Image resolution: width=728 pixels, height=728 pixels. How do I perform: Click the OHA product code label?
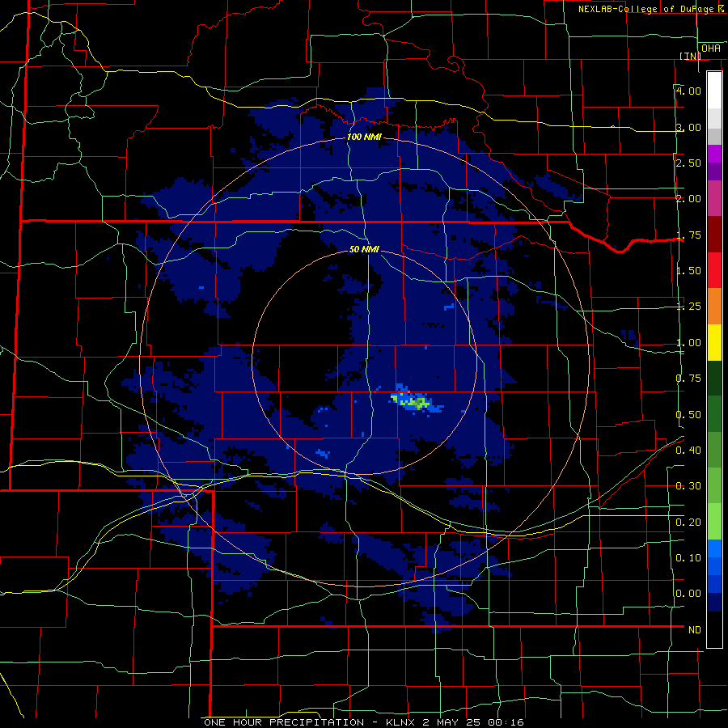(711, 48)
